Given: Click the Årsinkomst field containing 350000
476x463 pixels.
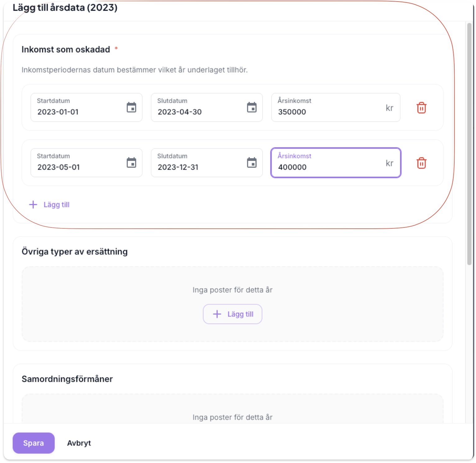Looking at the screenshot, I should coord(326,112).
